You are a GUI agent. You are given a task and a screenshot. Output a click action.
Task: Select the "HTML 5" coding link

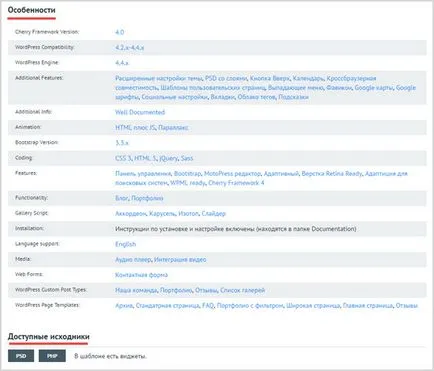(145, 158)
